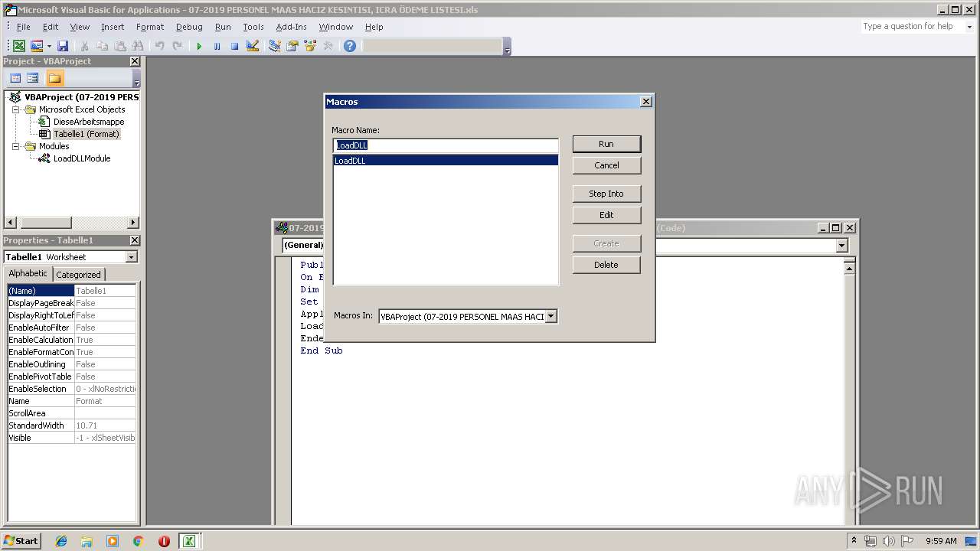Open the Add-Ins menu
The image size is (980, 551).
[x=292, y=27]
